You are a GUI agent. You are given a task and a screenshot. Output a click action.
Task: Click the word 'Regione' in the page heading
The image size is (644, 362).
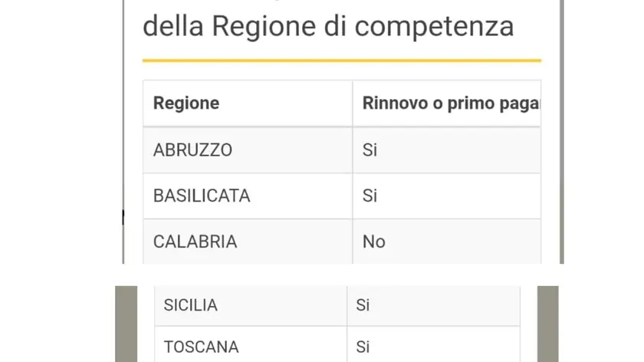point(265,27)
